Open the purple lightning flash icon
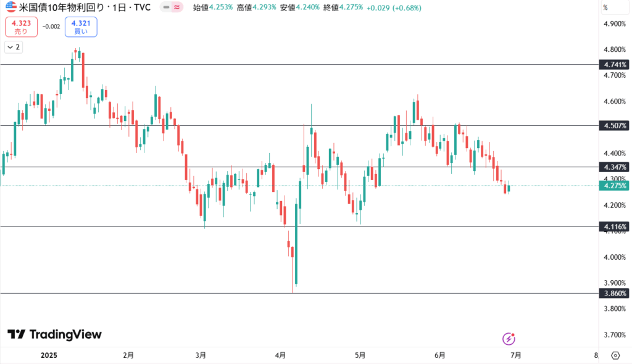 (x=509, y=339)
